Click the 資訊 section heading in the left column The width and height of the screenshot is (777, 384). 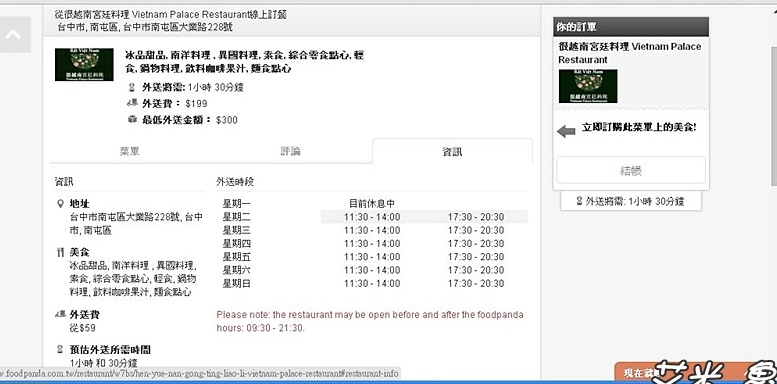click(64, 182)
